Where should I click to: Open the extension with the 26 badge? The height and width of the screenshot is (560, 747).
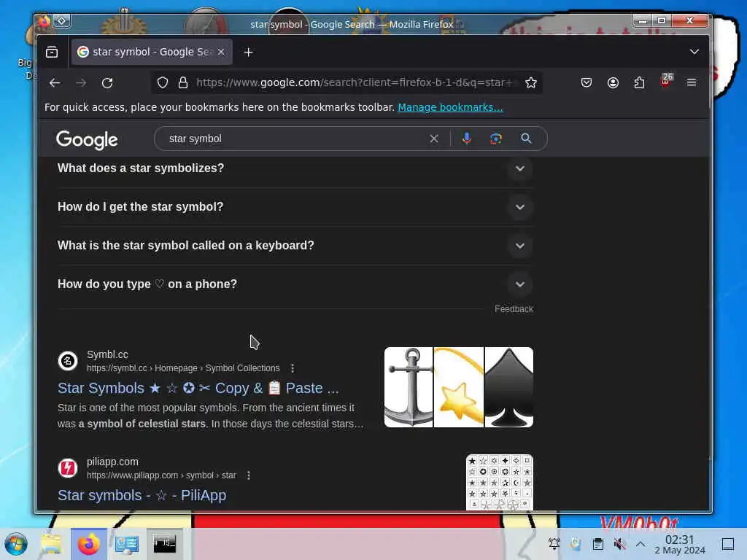pos(666,81)
